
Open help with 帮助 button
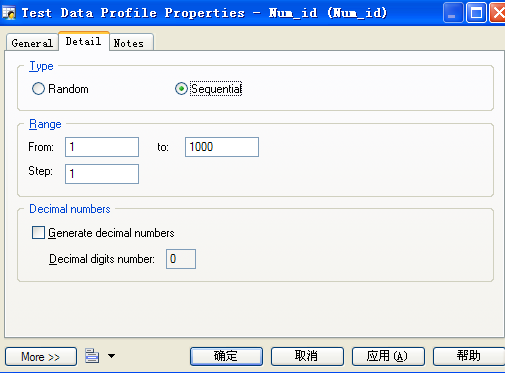click(469, 356)
